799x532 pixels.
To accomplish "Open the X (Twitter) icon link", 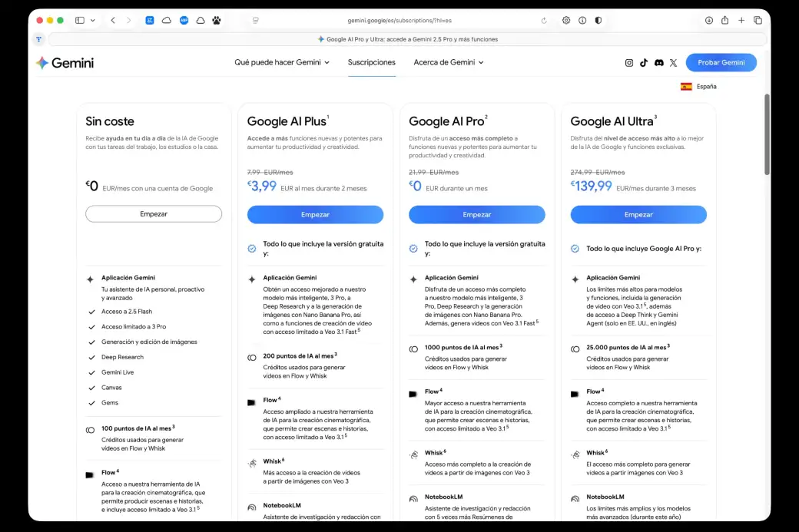I will point(673,63).
